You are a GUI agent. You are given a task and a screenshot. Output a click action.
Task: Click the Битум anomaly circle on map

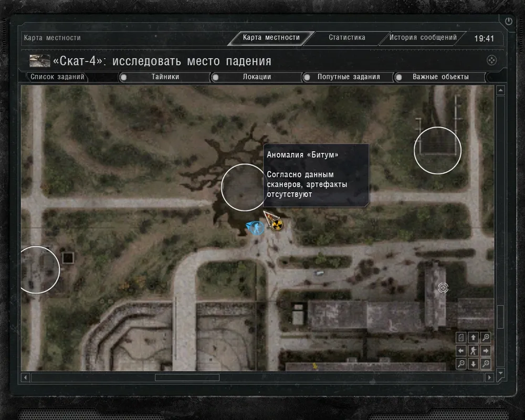click(244, 187)
